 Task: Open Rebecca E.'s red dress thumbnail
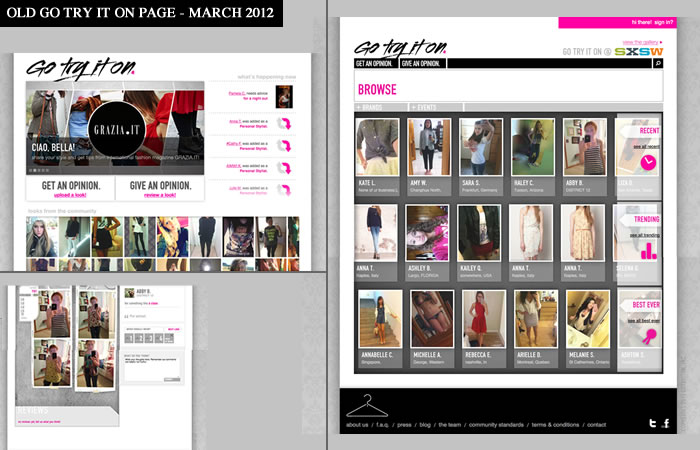click(x=484, y=319)
